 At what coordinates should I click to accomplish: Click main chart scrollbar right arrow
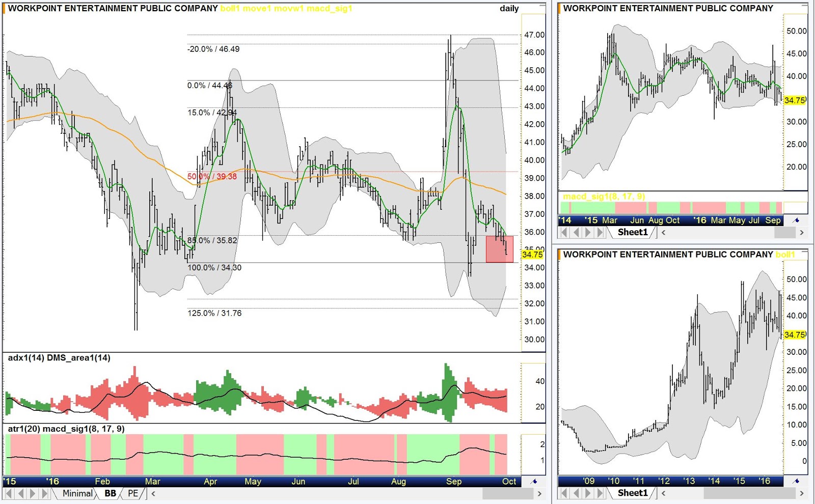539,493
